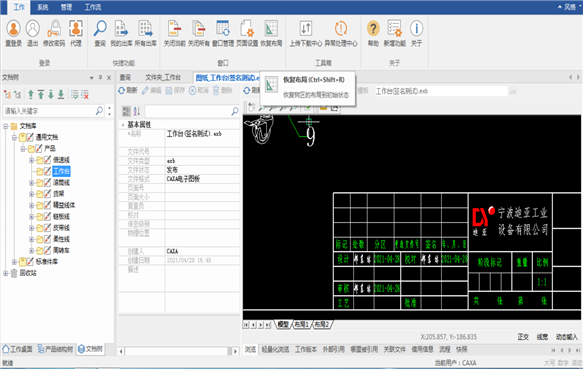The height and width of the screenshot is (369, 583).
Task: Click the 查询 magnifier icon in ribbon
Action: tap(100, 29)
